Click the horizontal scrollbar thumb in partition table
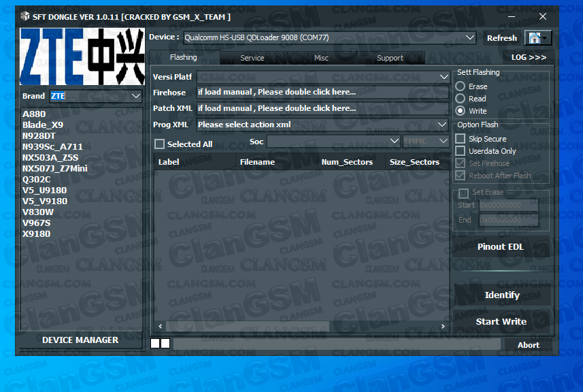This screenshot has height=392, width=583. 248,327
